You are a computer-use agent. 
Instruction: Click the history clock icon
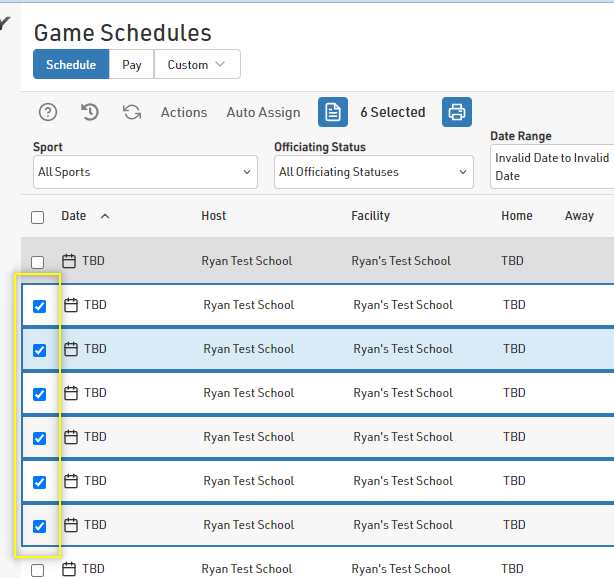[90, 112]
